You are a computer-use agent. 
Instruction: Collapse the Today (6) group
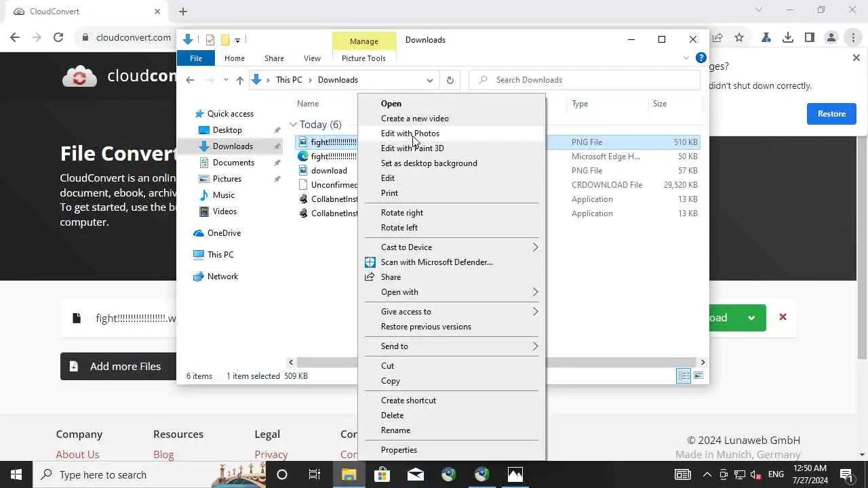293,125
